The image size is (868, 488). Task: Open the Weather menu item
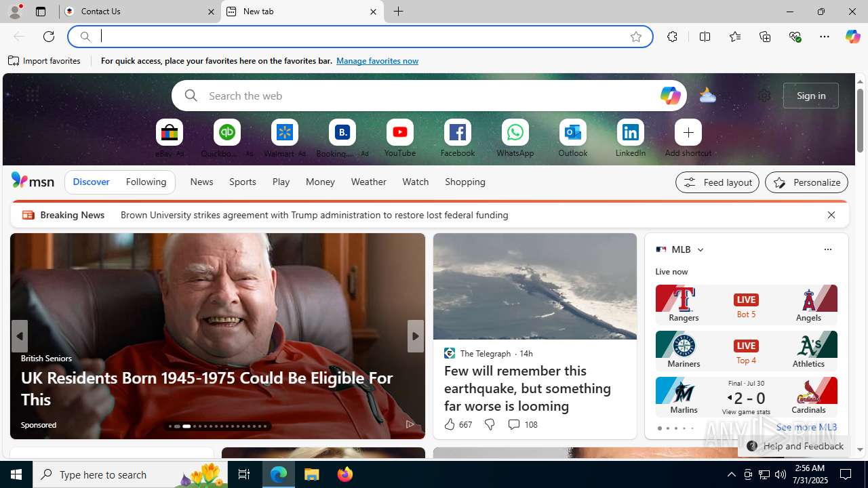click(368, 182)
